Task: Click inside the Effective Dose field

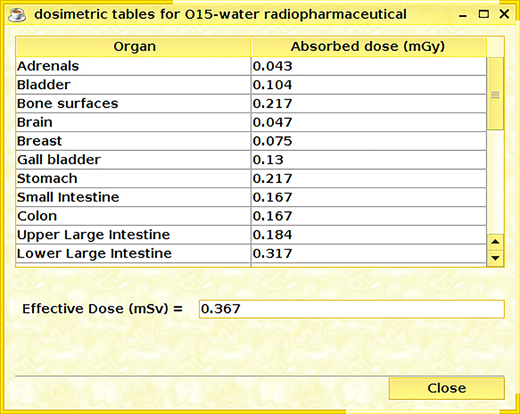Action: point(352,309)
